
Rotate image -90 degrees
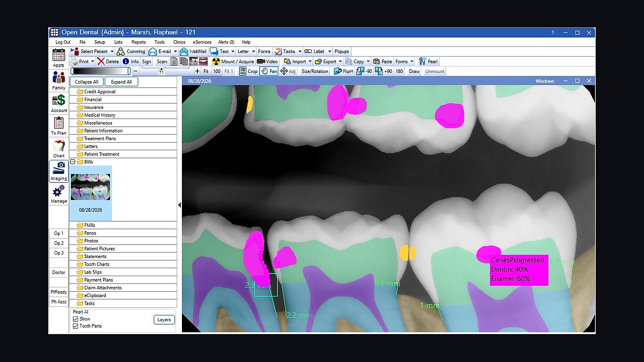[364, 71]
